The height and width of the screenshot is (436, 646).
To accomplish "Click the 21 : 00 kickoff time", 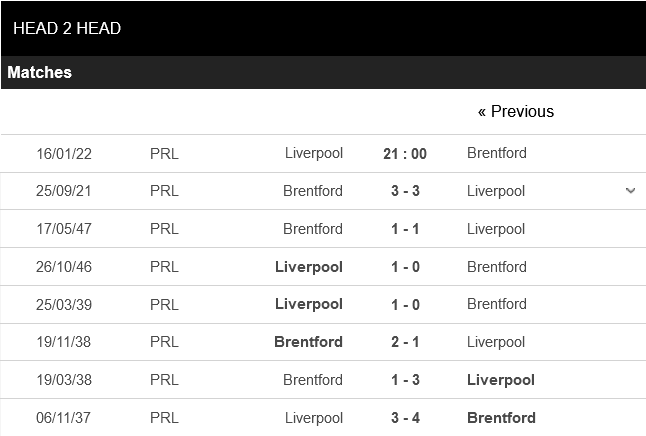I will pos(405,153).
